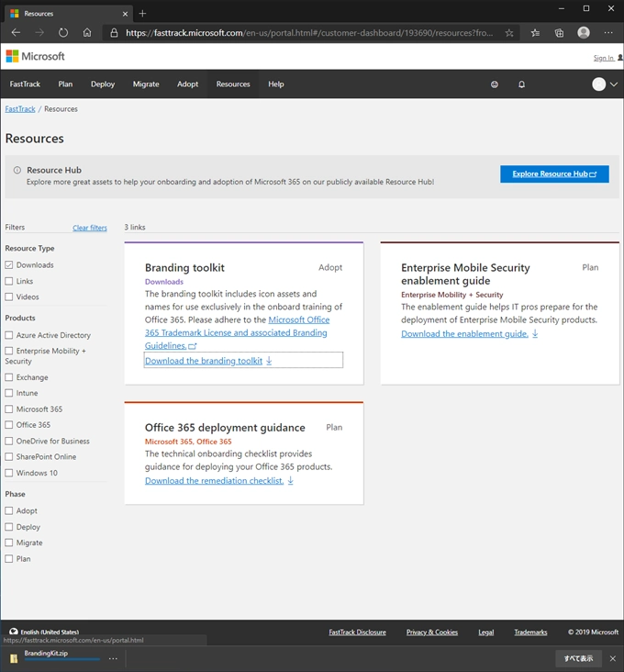Click the BrandingKit.zip file icon
This screenshot has width=624, height=672.
pyautogui.click(x=14, y=658)
